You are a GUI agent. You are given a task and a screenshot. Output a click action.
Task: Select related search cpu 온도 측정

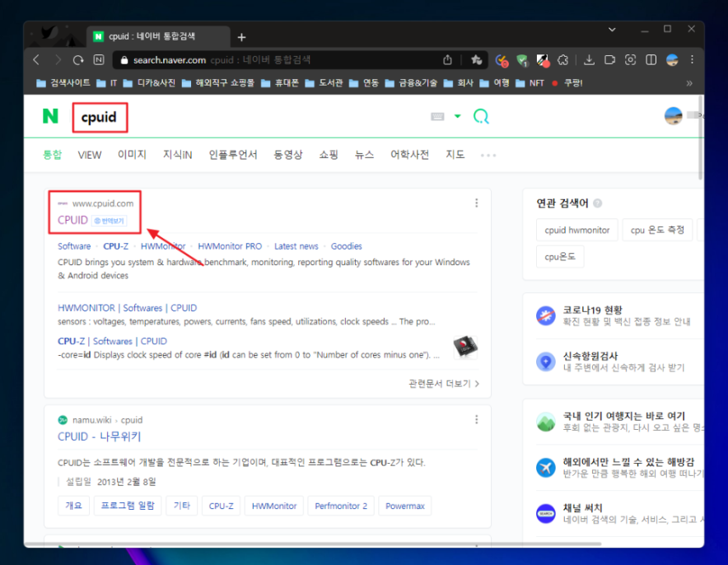657,230
